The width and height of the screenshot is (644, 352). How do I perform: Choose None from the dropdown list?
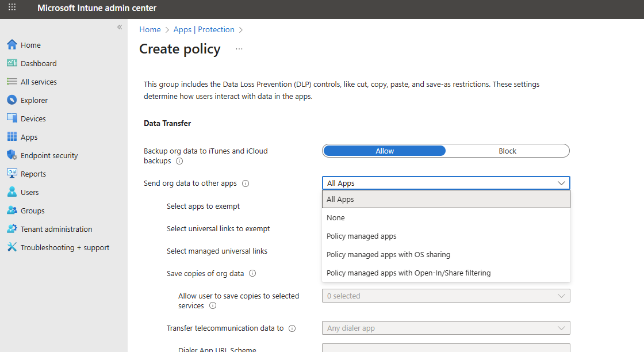pos(446,217)
